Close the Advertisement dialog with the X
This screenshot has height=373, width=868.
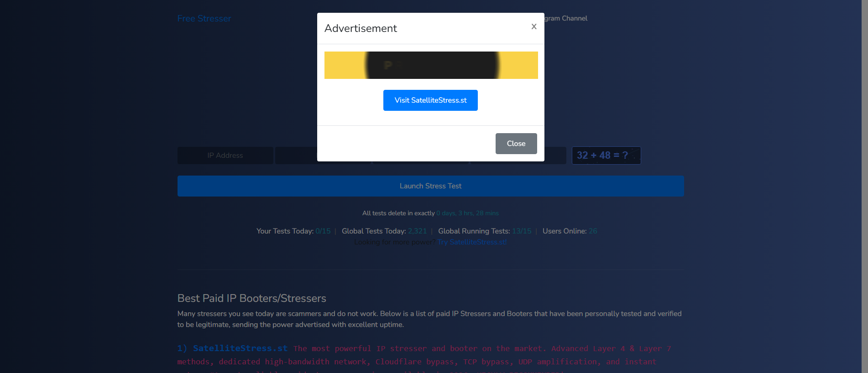tap(533, 26)
